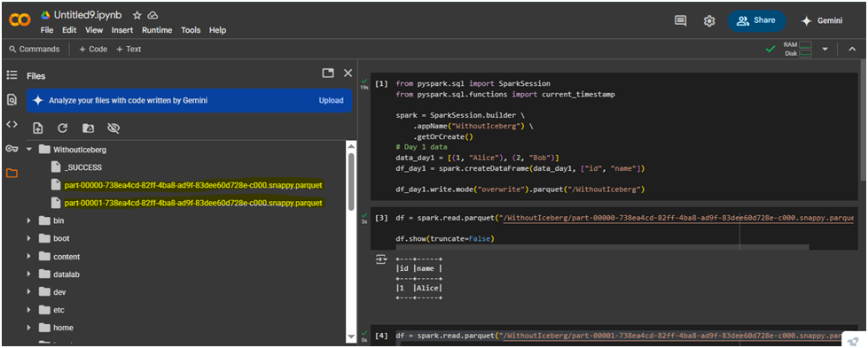Open the Insert menu
Viewport: 868px width, 348px height.
tap(122, 30)
